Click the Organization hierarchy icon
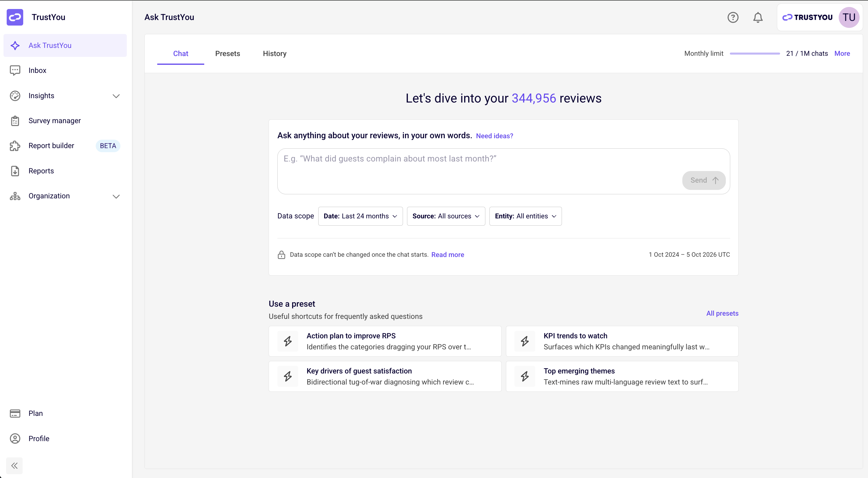 (15, 196)
